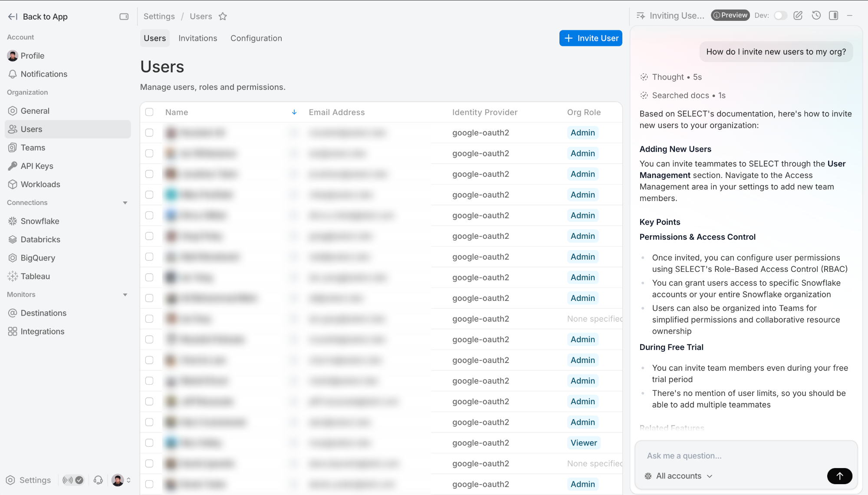The height and width of the screenshot is (495, 868).
Task: Click the star icon to favorite Users page
Action: (223, 16)
